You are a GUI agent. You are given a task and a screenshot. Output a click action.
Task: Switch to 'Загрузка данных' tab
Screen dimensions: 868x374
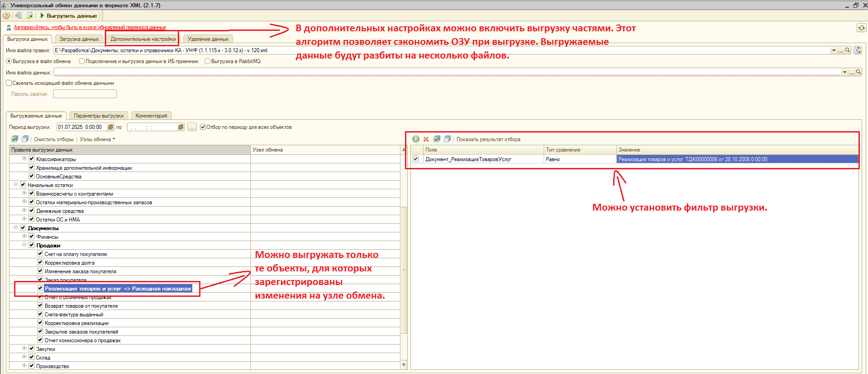point(79,39)
